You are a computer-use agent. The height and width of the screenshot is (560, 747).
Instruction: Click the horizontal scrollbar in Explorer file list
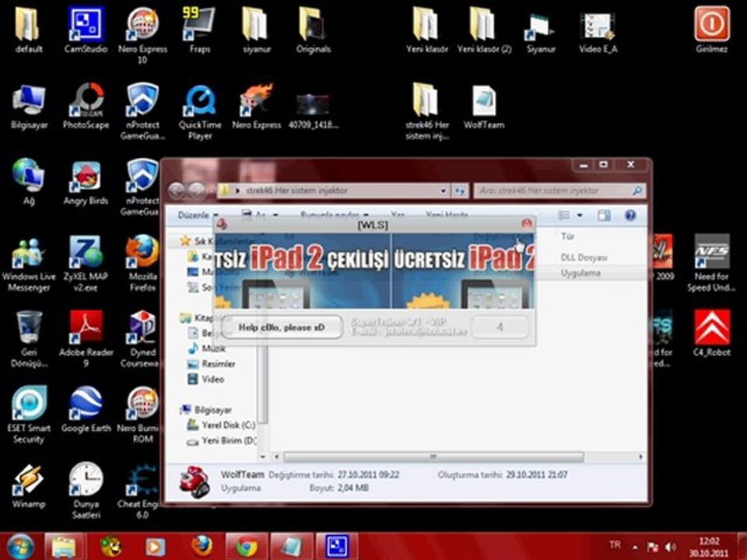tap(433, 457)
